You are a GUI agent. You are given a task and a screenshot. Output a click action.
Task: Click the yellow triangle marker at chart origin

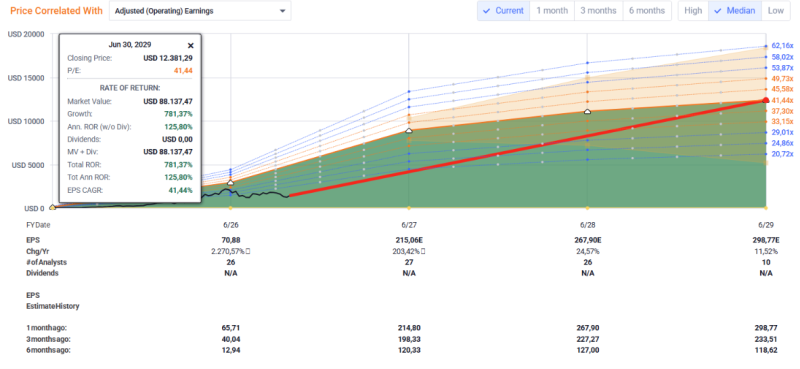point(52,207)
